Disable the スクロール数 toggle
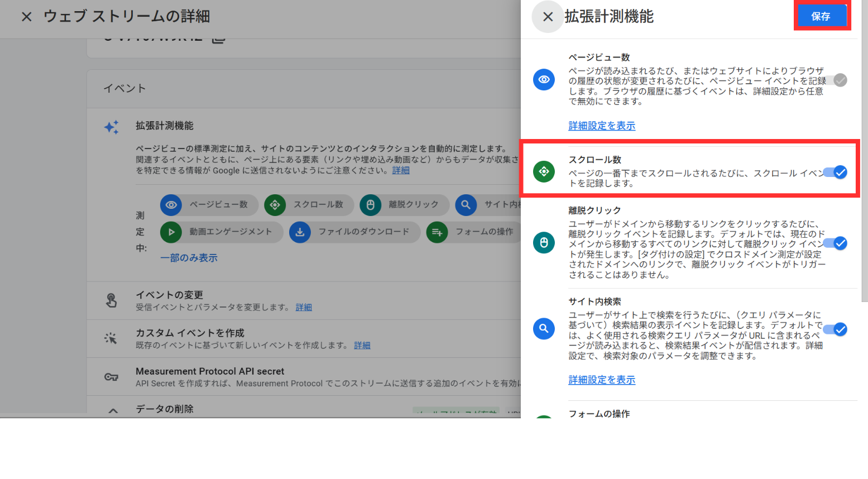This screenshot has height=479, width=868. 836,172
